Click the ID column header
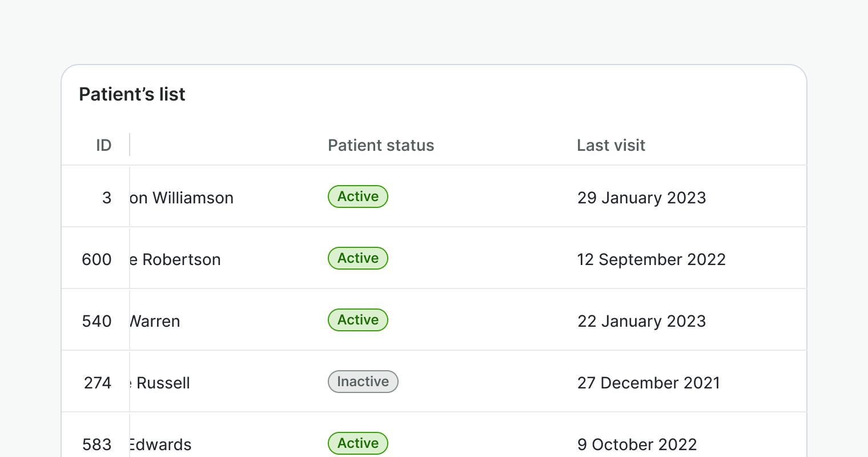This screenshot has height=457, width=868. 103,145
